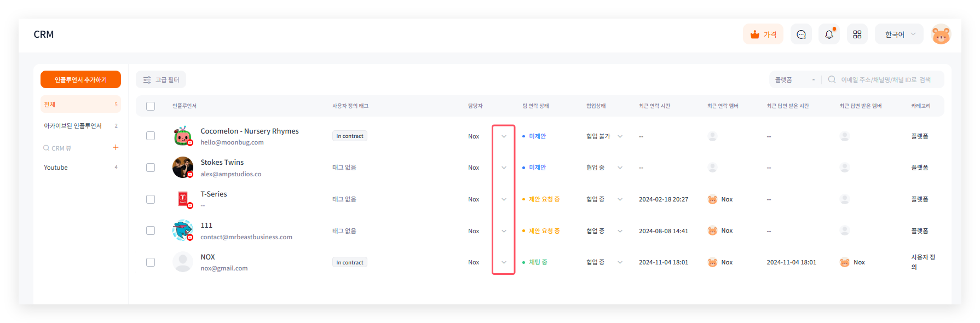Open 협업 불가 status dropdown for Cocomelon
Viewport: 980px width, 323px height.
(620, 136)
